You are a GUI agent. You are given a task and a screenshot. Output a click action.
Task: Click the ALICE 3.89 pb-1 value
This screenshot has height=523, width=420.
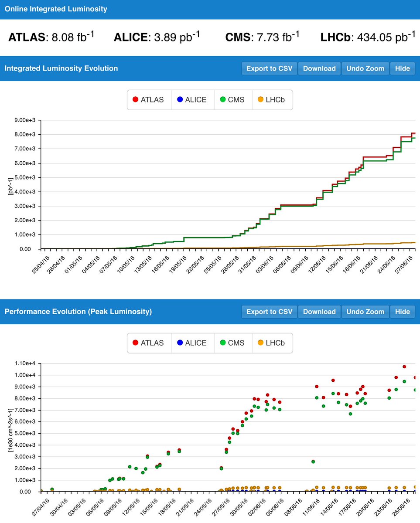(x=157, y=37)
